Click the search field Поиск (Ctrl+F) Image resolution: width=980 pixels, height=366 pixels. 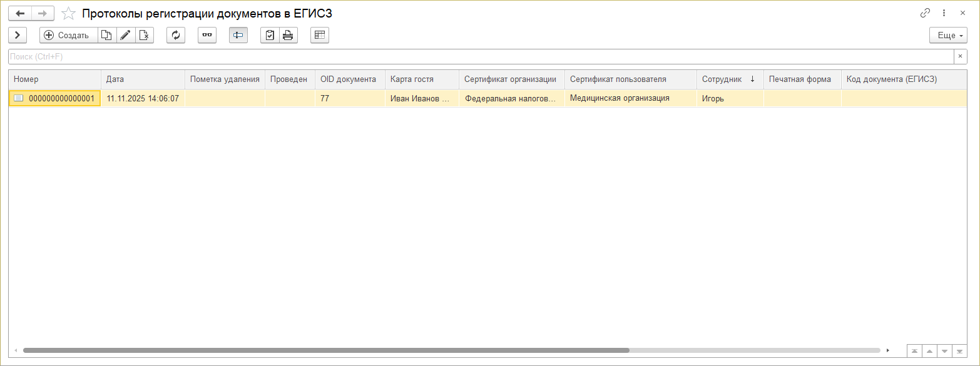click(481, 56)
